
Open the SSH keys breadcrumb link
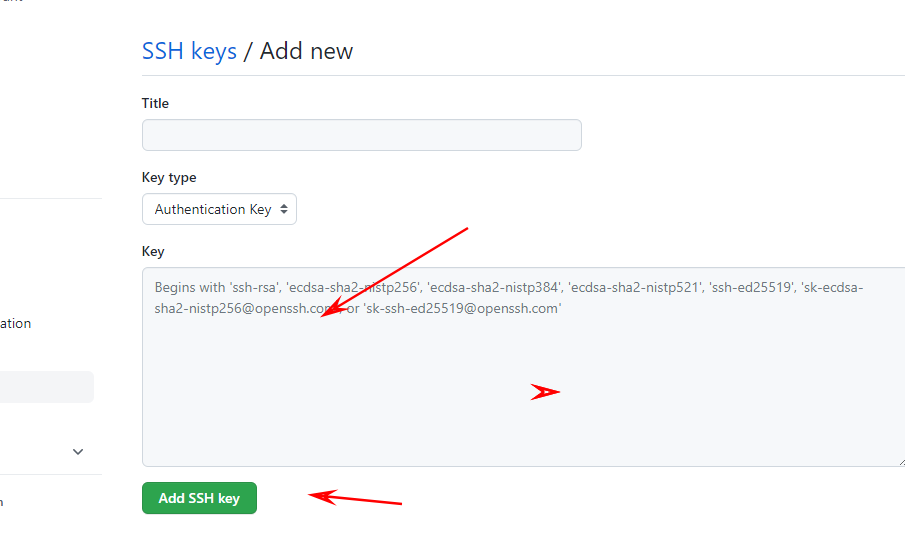coord(189,51)
